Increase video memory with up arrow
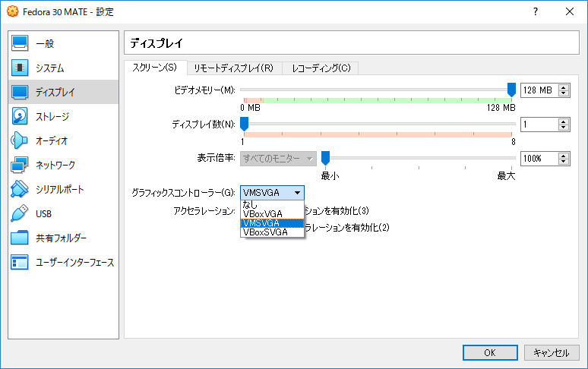This screenshot has height=369, width=588. click(x=563, y=87)
